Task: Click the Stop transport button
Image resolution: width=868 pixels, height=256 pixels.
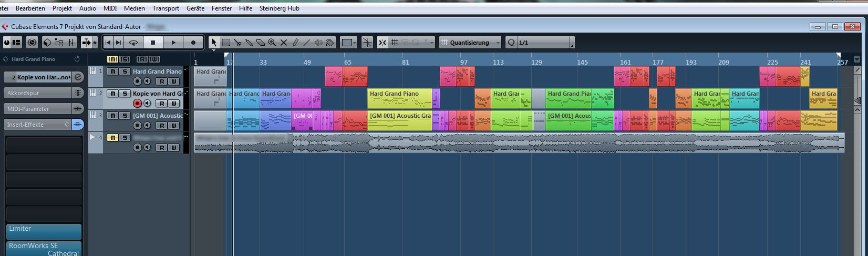Action: click(153, 43)
